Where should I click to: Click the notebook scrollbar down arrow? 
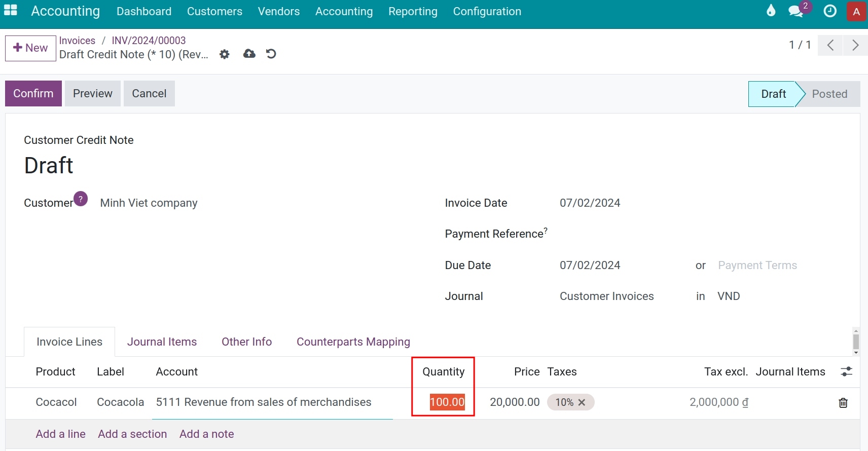(x=856, y=353)
